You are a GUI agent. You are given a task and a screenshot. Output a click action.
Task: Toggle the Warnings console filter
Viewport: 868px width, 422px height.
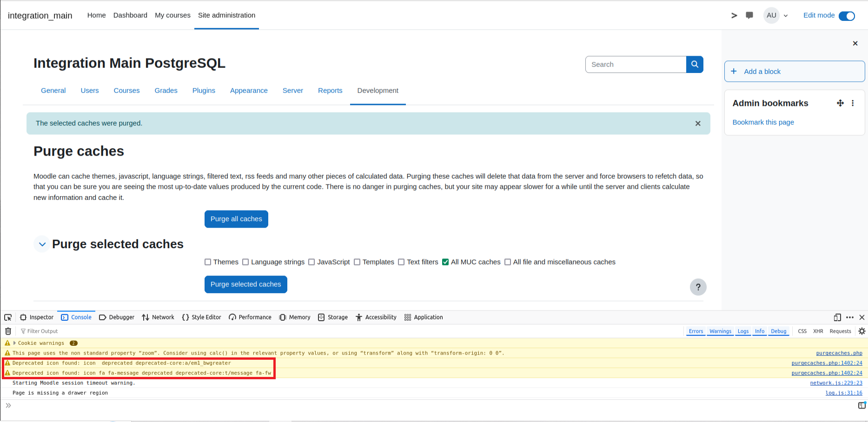click(x=720, y=331)
